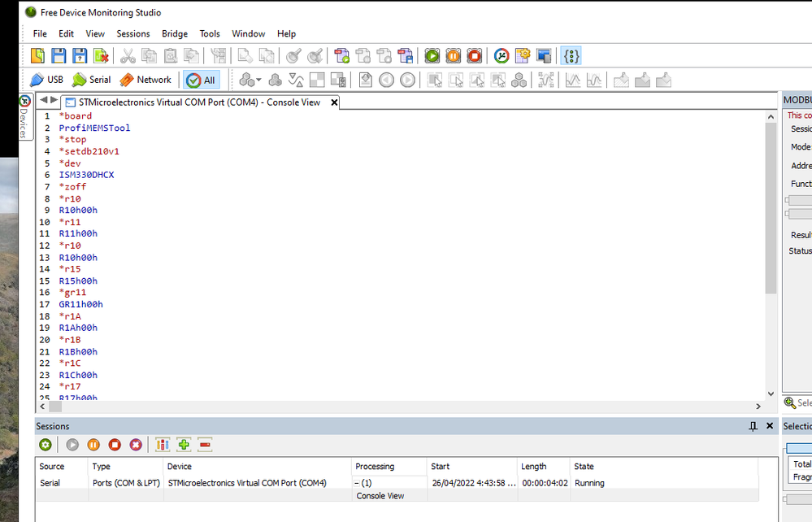Screen dimensions: 812x522
Task: Click the console vertical scrollbar up arrow
Action: pos(771,117)
